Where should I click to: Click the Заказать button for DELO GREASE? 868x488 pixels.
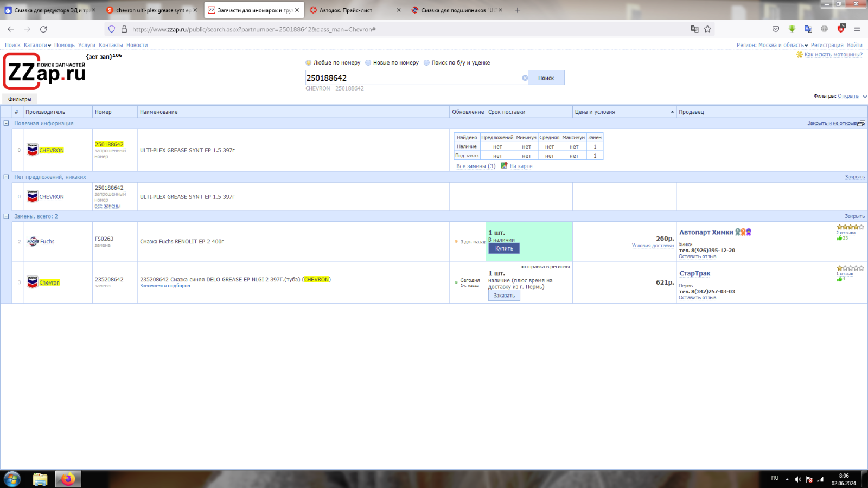tap(504, 296)
